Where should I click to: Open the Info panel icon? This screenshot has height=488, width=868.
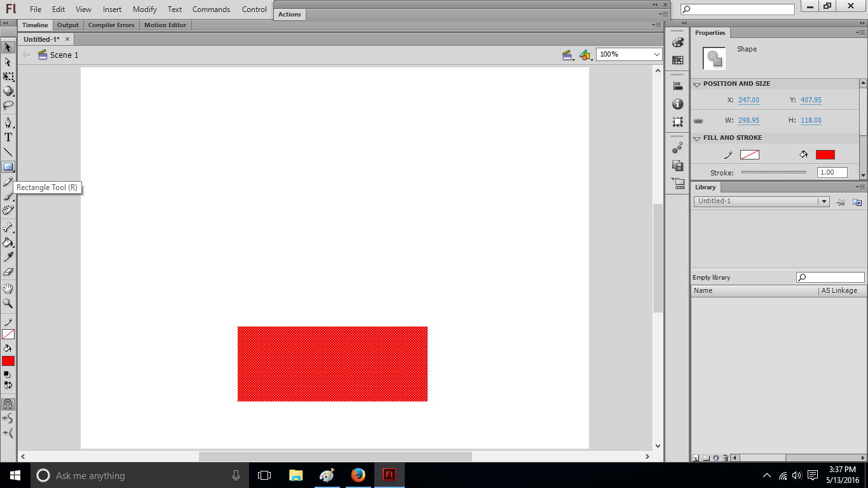pyautogui.click(x=677, y=104)
